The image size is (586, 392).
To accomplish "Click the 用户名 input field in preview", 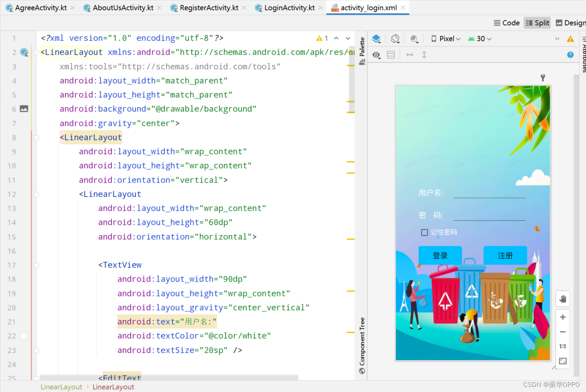I will click(490, 193).
